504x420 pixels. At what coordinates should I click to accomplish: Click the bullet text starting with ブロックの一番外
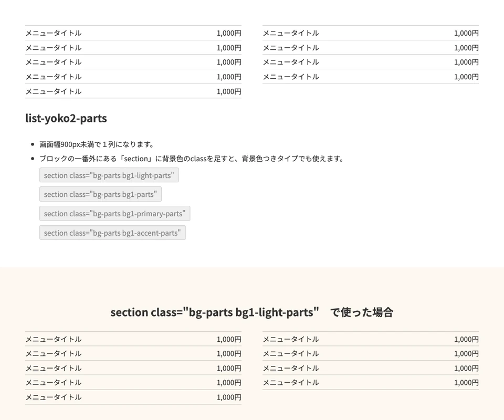click(x=191, y=159)
